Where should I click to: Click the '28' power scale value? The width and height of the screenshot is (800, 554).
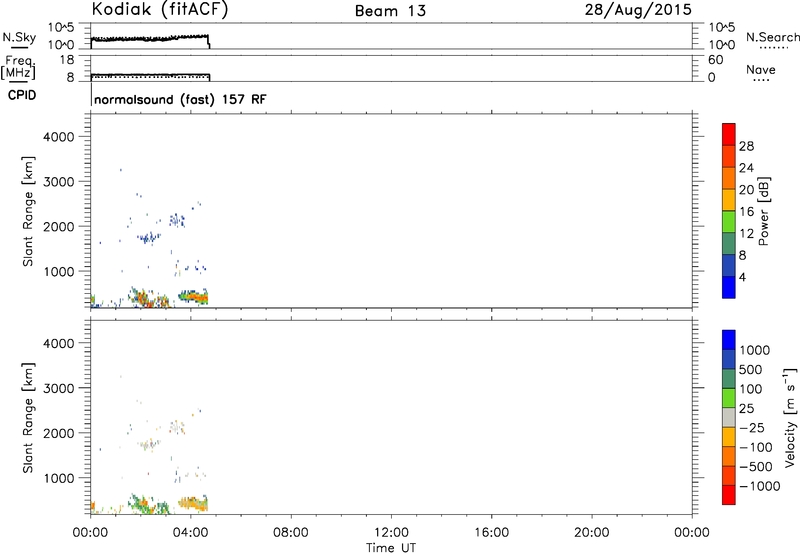point(746,146)
